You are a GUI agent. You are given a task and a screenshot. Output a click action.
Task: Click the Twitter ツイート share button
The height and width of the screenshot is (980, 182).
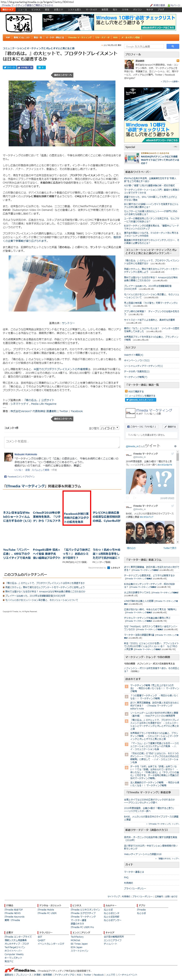pyautogui.click(x=10, y=67)
